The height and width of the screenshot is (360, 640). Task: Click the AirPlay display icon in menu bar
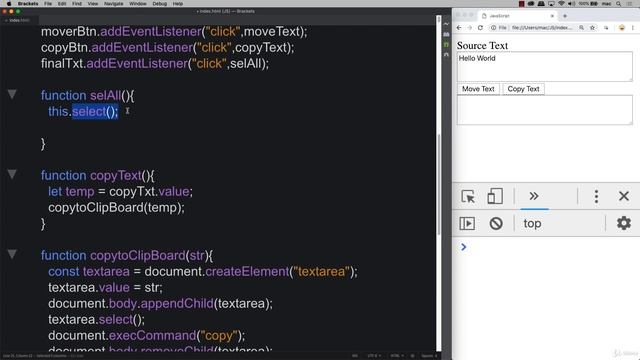pyautogui.click(x=551, y=4)
